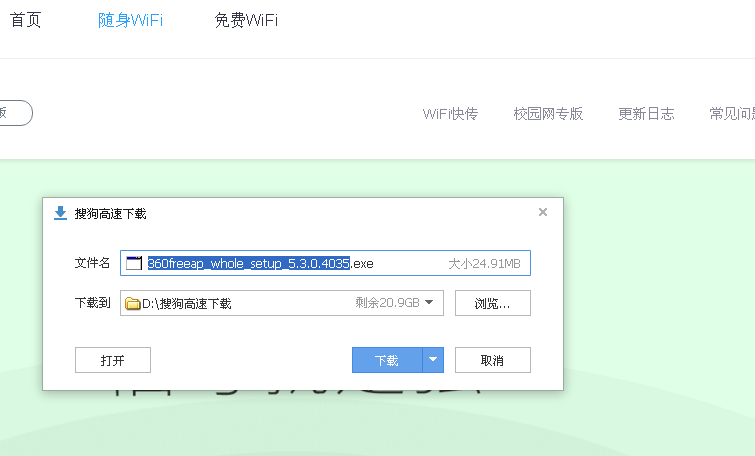Open the 更新日志 link

tap(646, 114)
